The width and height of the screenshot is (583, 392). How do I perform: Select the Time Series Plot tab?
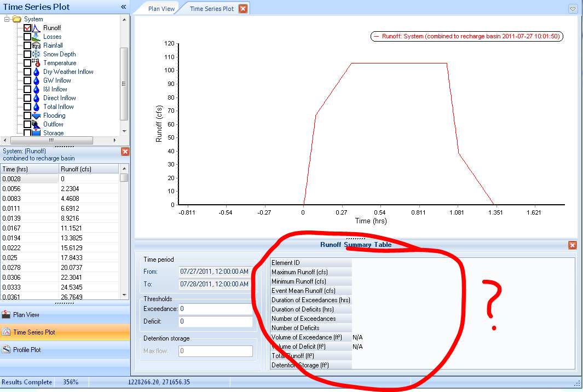coord(212,9)
